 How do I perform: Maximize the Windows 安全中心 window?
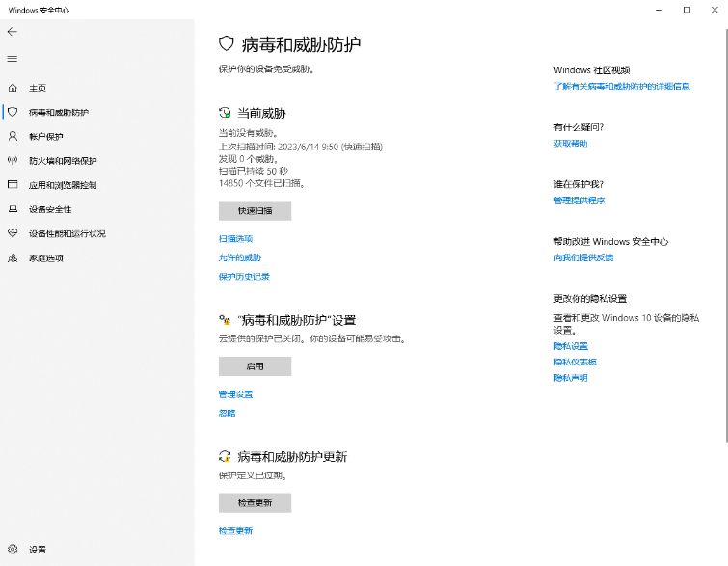click(687, 10)
